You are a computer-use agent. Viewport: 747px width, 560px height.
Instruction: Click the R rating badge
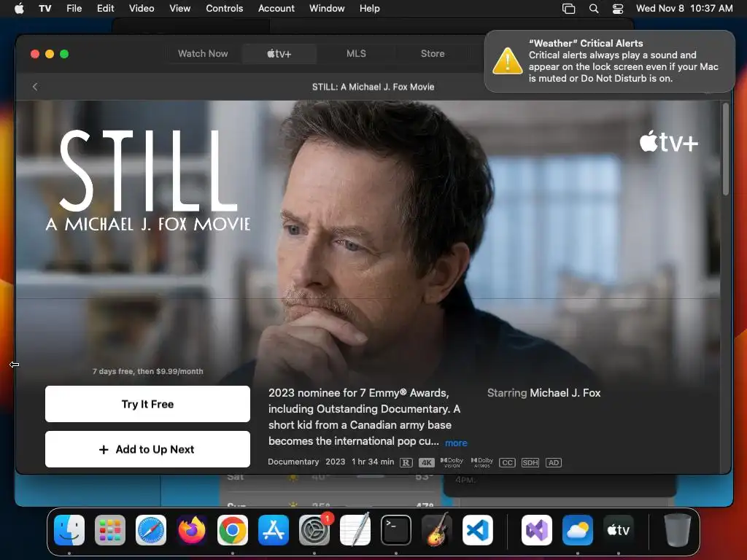click(x=406, y=462)
